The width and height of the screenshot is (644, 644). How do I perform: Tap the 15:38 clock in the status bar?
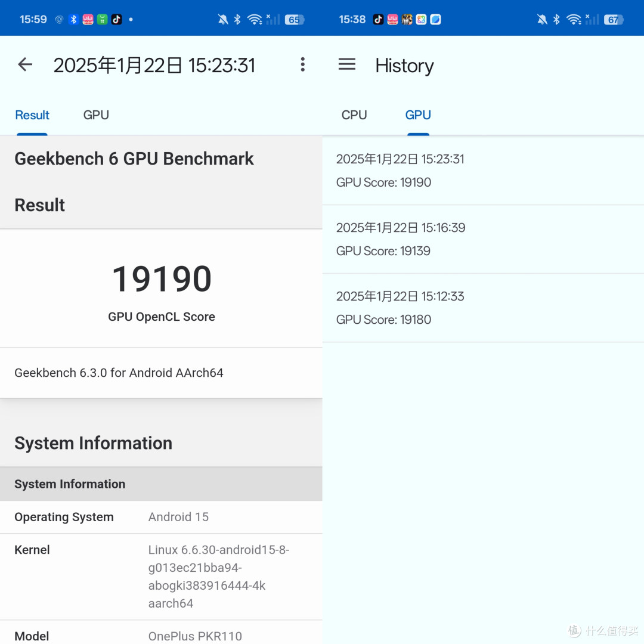coord(352,19)
